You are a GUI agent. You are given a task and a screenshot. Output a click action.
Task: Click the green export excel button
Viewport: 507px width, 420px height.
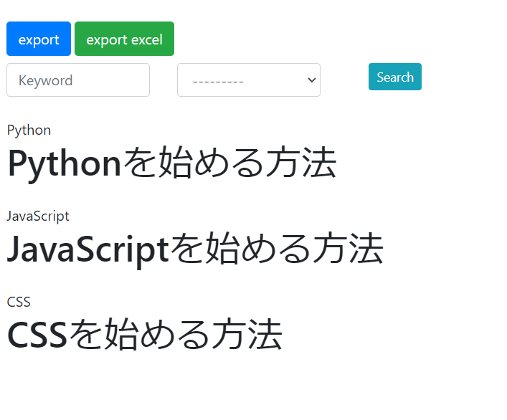click(124, 39)
